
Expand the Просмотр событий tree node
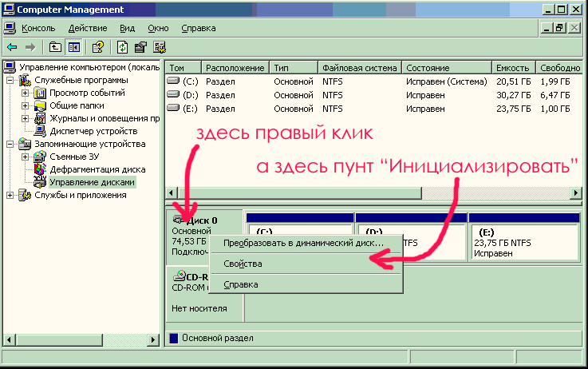25,93
